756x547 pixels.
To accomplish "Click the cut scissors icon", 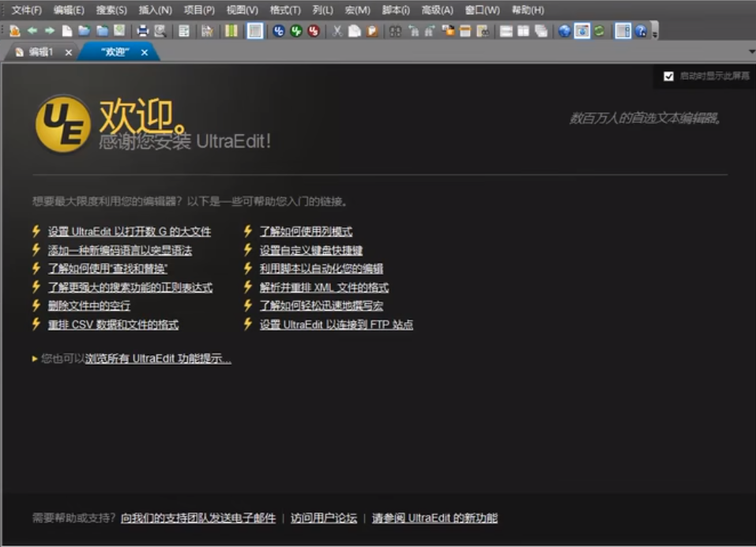I will pyautogui.click(x=337, y=31).
